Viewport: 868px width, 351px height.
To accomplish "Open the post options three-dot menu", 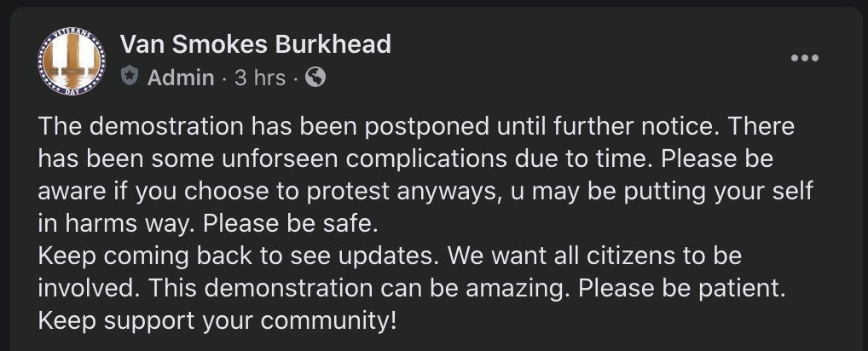I will 804,59.
